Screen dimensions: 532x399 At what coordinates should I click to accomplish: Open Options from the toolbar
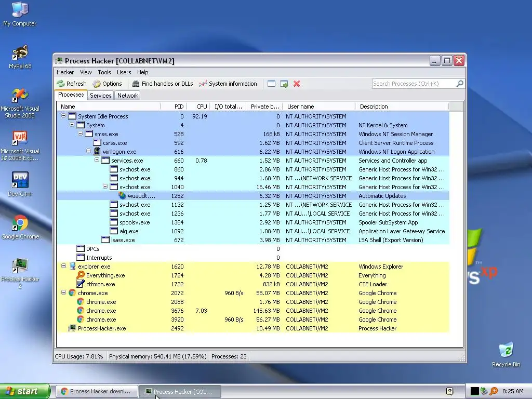point(107,84)
